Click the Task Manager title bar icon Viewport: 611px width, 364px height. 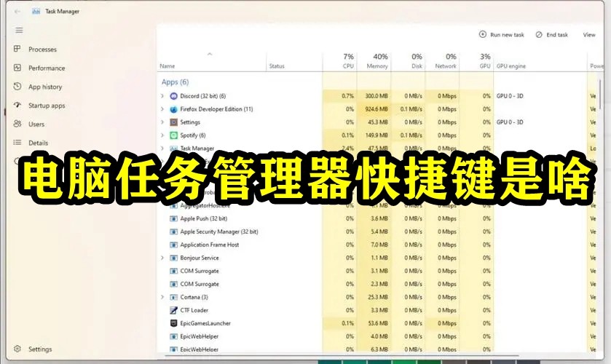point(36,12)
